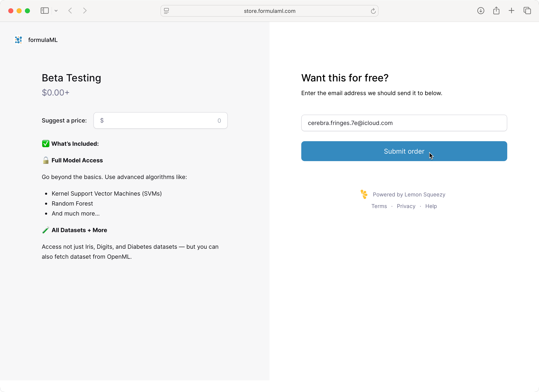Add a new tab with plus icon
The width and height of the screenshot is (539, 392).
(511, 11)
